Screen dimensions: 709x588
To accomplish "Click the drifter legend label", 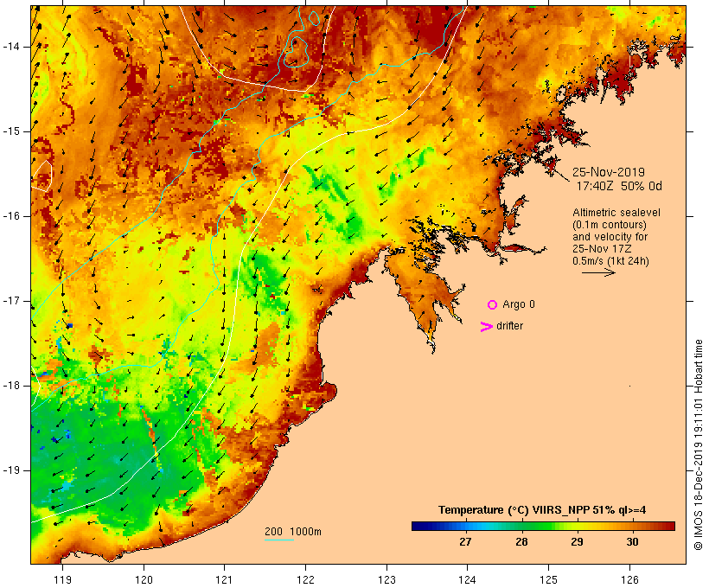I will 509,326.
